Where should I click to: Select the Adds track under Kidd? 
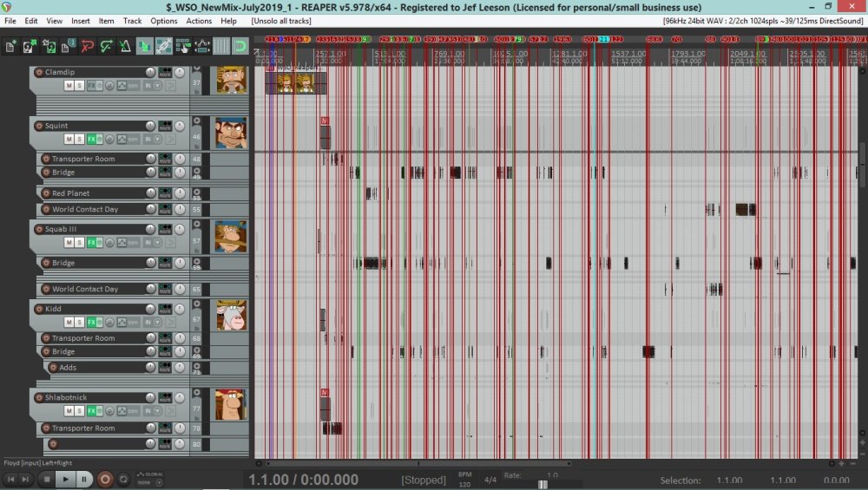(x=68, y=367)
